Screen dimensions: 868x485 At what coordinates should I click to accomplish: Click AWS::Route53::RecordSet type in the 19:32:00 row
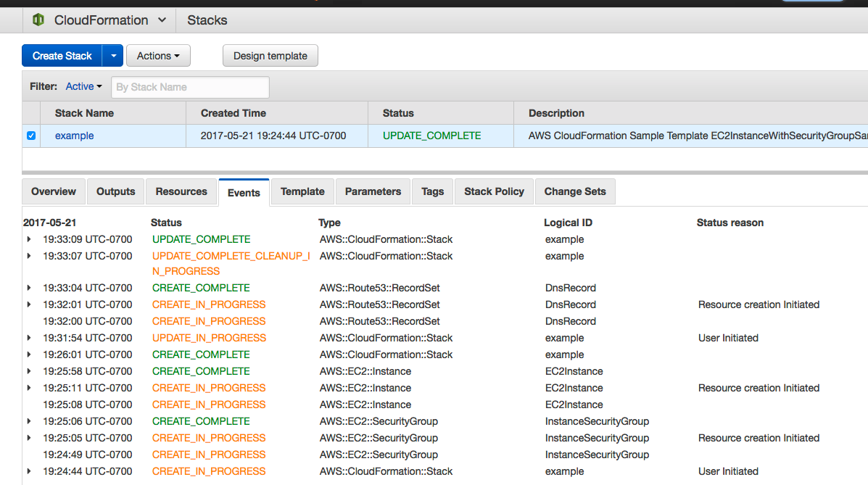click(379, 321)
